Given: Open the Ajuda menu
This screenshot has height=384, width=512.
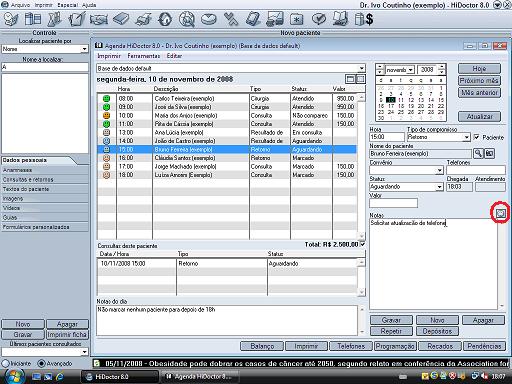Looking at the screenshot, I should (89, 5).
